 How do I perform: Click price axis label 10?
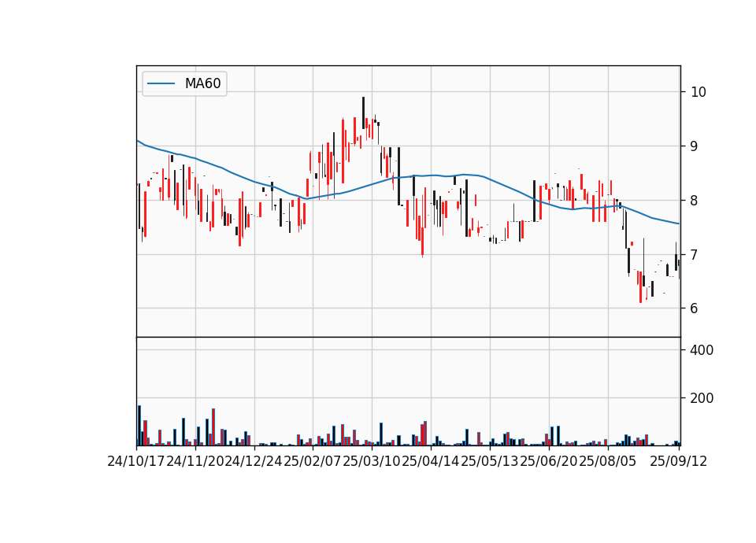[x=699, y=92]
